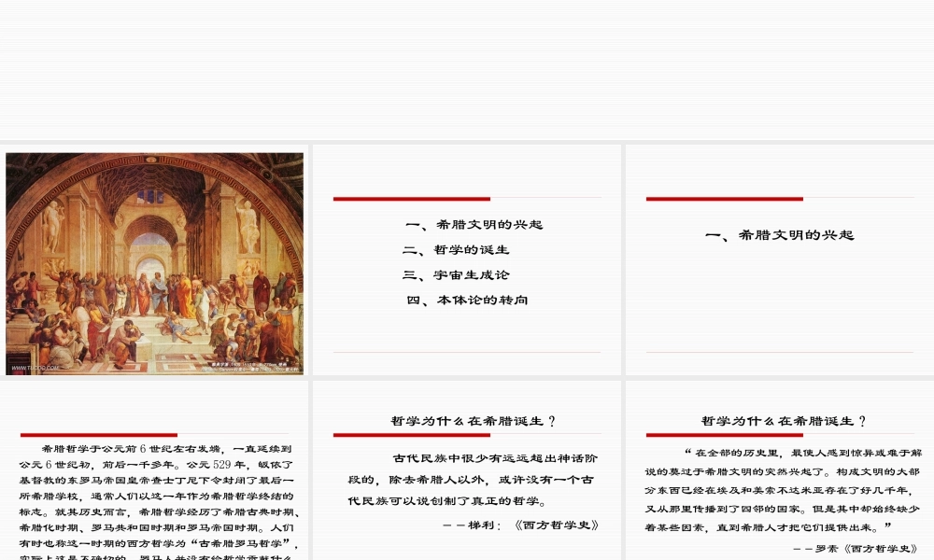Screen dimensions: 934x560
Task: Click outline item '一、希腊文明的兴起' in the list
Action: 474,224
